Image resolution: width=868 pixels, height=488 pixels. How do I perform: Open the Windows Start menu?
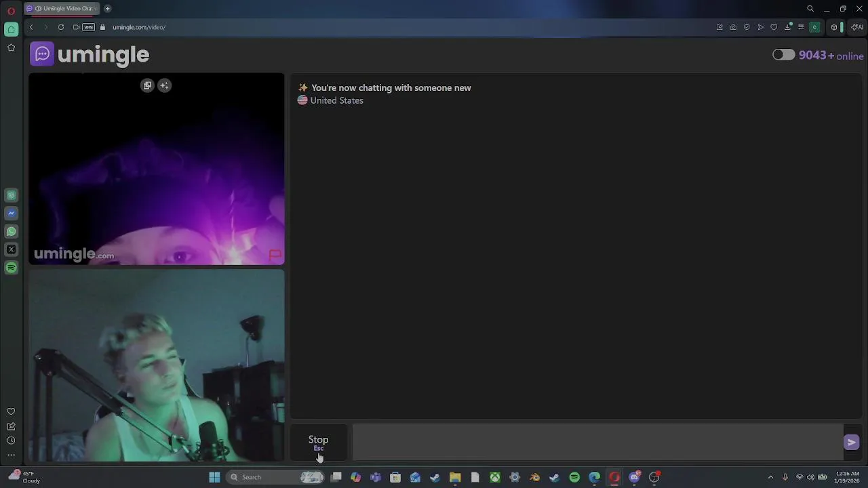point(214,477)
